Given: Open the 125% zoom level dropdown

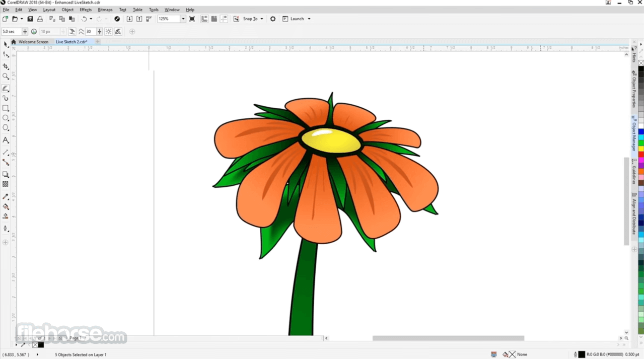Looking at the screenshot, I should coord(183,19).
